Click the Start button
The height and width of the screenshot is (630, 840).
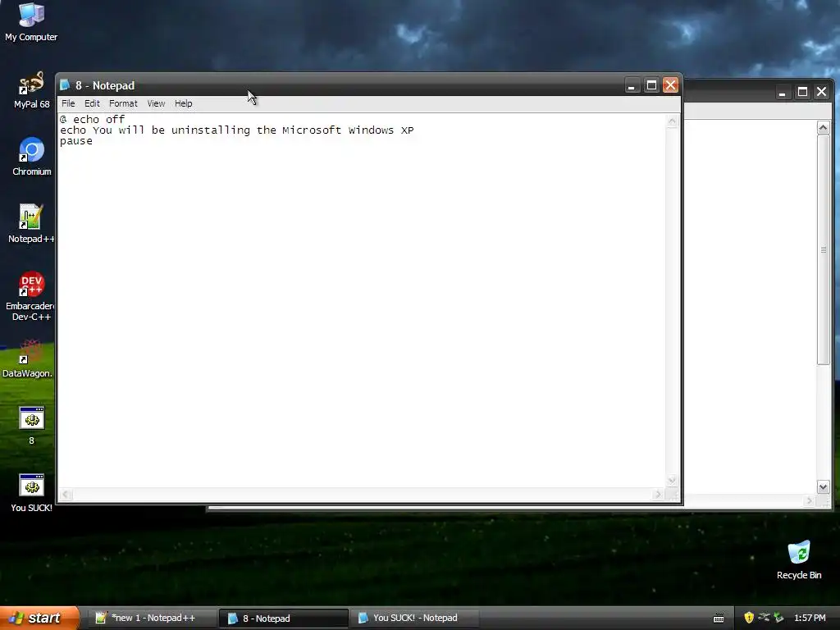coord(39,618)
